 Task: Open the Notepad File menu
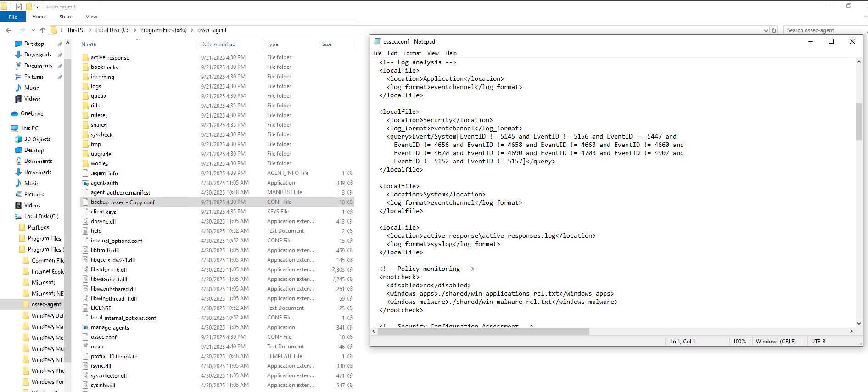click(377, 53)
